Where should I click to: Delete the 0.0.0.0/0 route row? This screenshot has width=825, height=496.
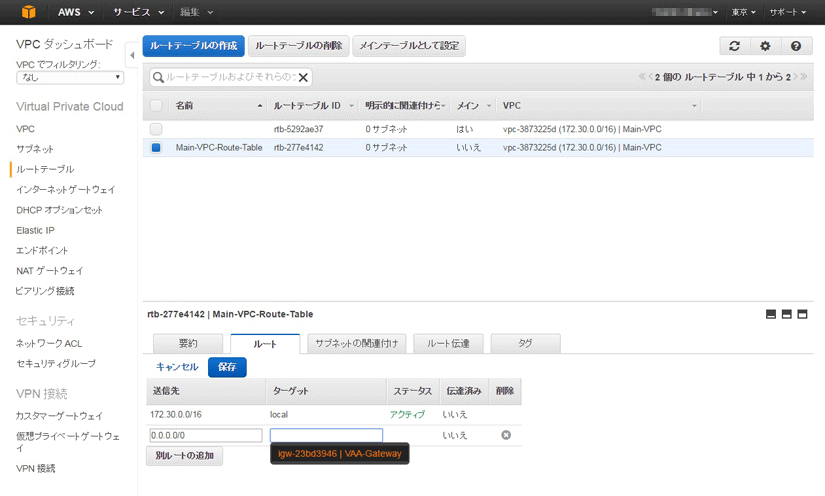(x=506, y=435)
